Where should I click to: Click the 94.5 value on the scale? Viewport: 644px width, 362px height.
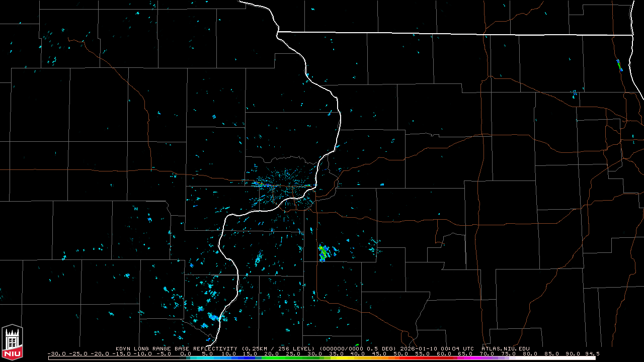coord(591,354)
